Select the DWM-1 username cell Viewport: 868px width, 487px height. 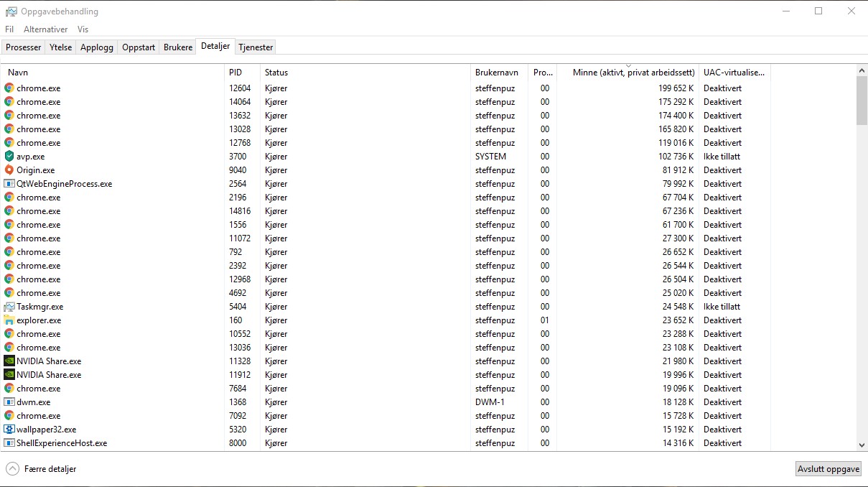click(x=490, y=402)
